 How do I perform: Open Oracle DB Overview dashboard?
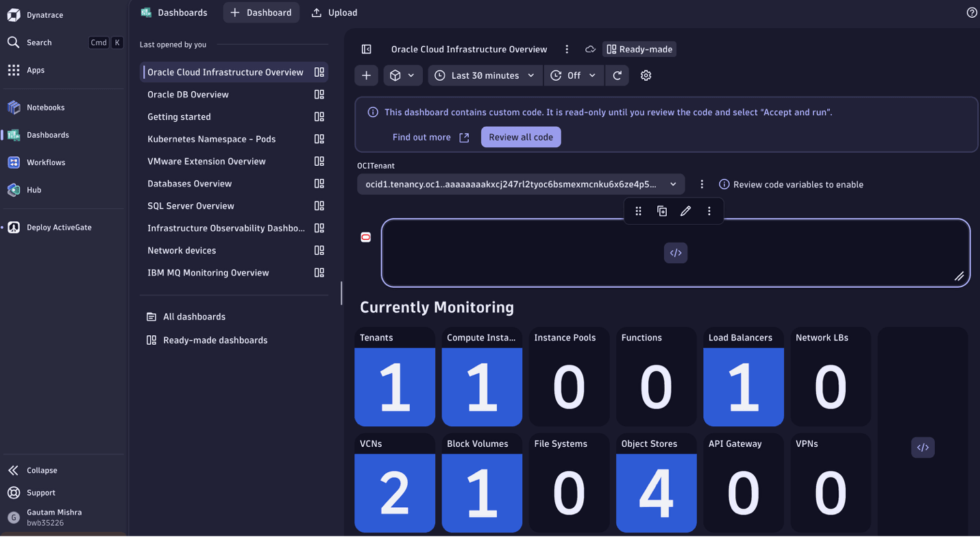[x=234, y=95]
